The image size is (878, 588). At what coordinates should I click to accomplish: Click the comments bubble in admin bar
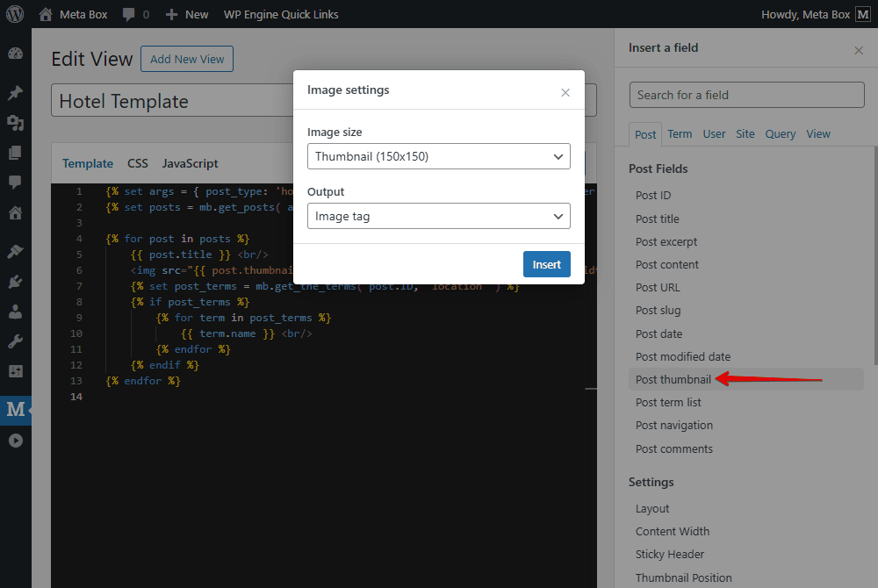[x=135, y=14]
